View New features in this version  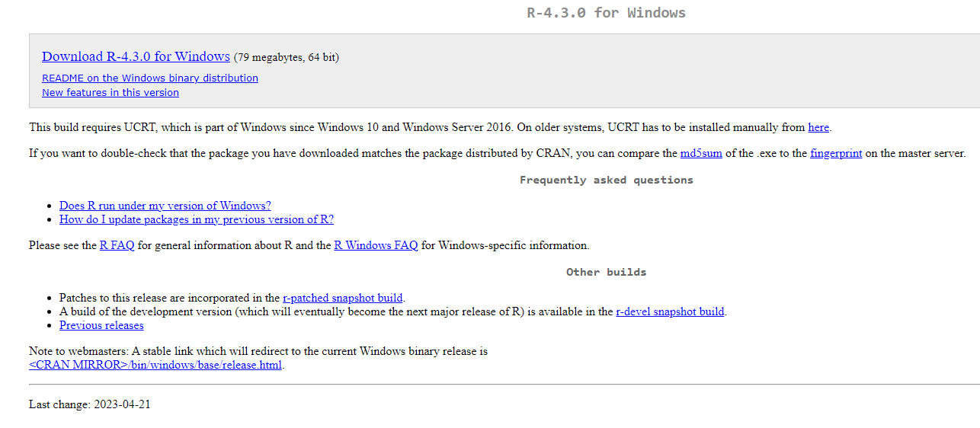110,92
